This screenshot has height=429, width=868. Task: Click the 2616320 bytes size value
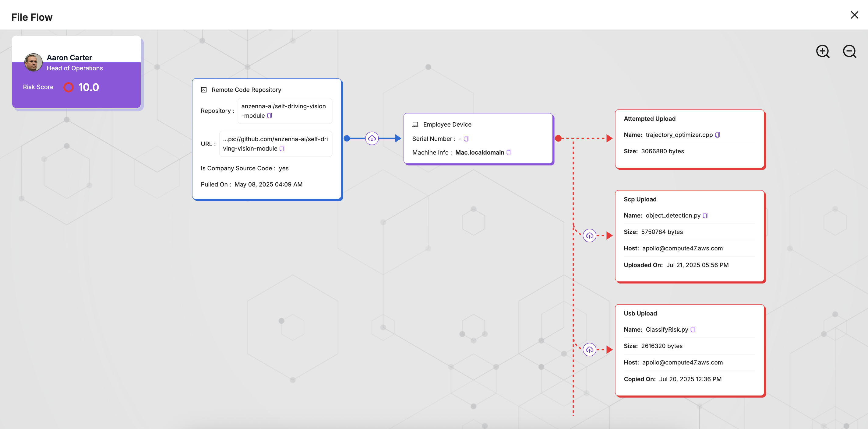tap(662, 346)
